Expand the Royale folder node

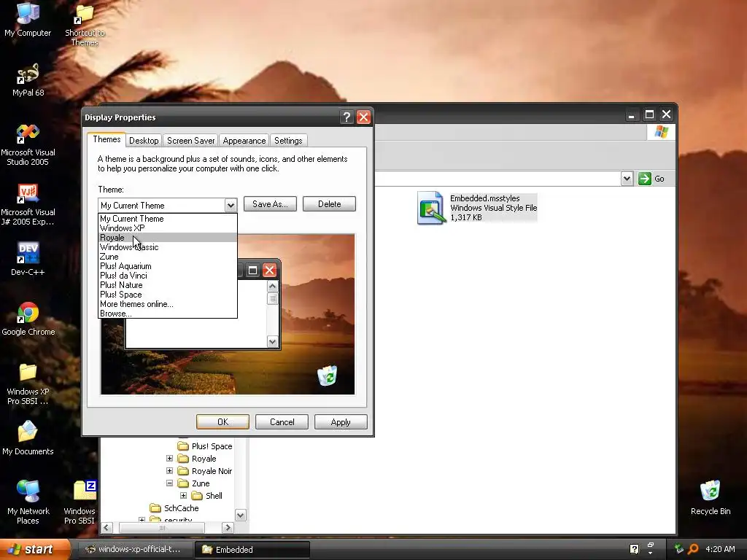pos(169,458)
